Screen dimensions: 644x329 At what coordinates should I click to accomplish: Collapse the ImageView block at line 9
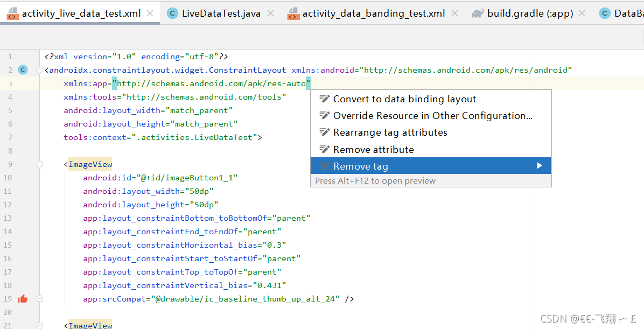tap(39, 164)
